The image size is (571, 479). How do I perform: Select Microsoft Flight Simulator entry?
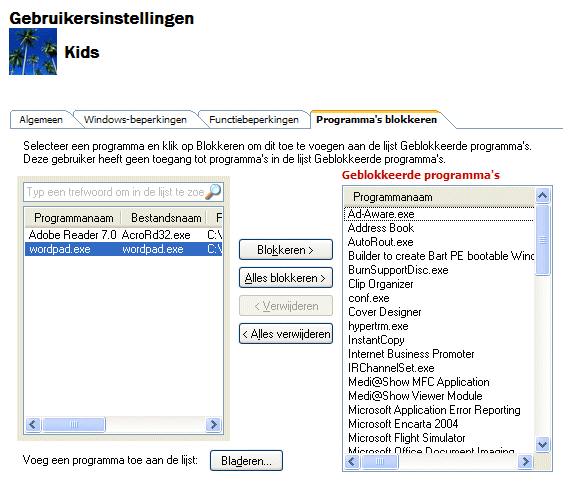click(x=439, y=438)
